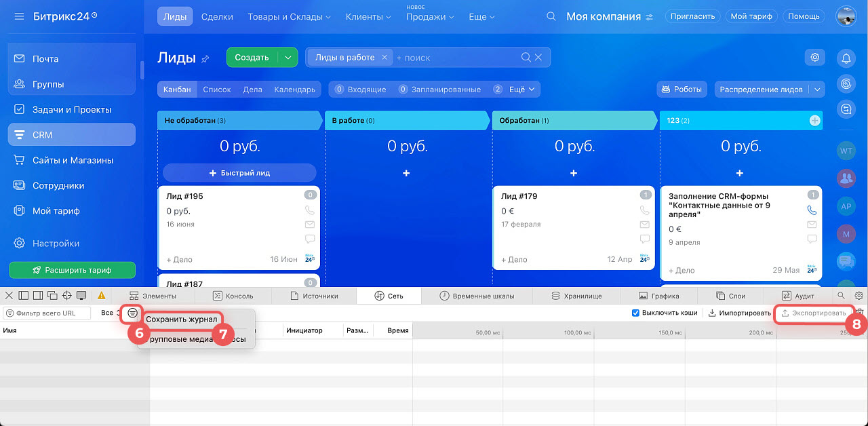Image resolution: width=868 pixels, height=426 pixels.
Task: Open the user profile avatar
Action: (846, 16)
